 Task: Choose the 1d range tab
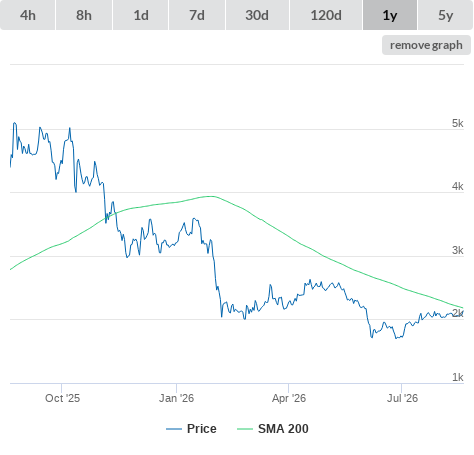point(141,15)
